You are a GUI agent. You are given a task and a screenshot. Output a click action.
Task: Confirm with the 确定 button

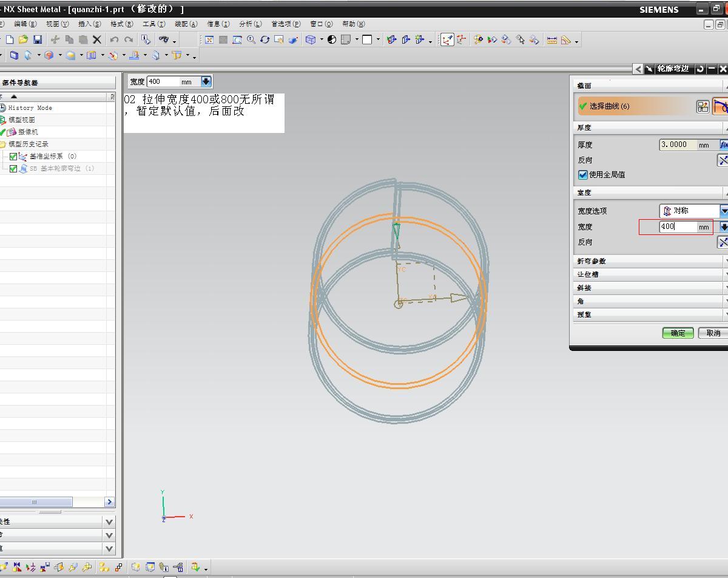pyautogui.click(x=678, y=333)
